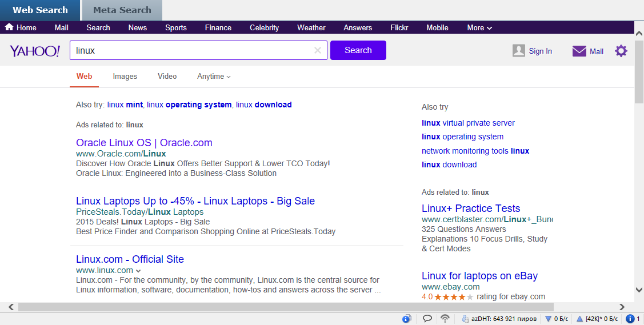The height and width of the screenshot is (325, 644).
Task: Click the azDHT peers status icon
Action: tap(466, 319)
